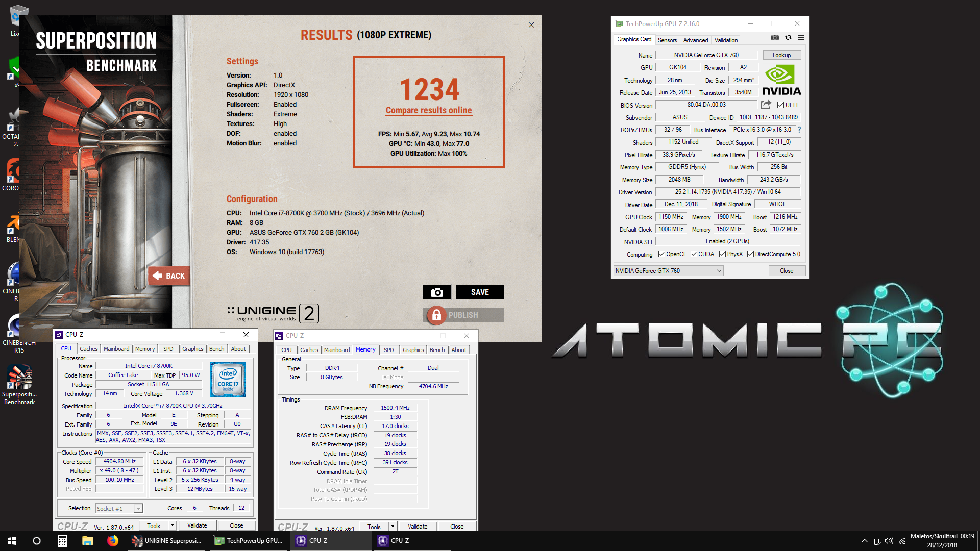Show hidden system tray icons

click(x=864, y=541)
